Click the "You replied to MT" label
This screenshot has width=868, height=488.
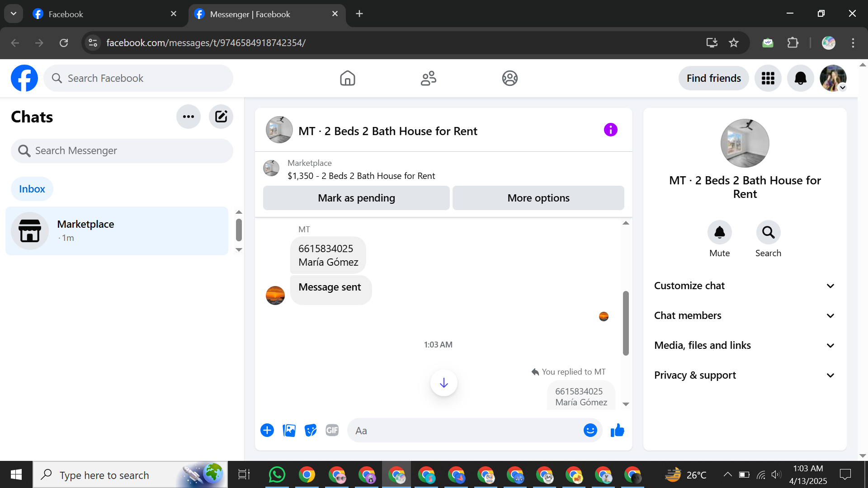574,371
